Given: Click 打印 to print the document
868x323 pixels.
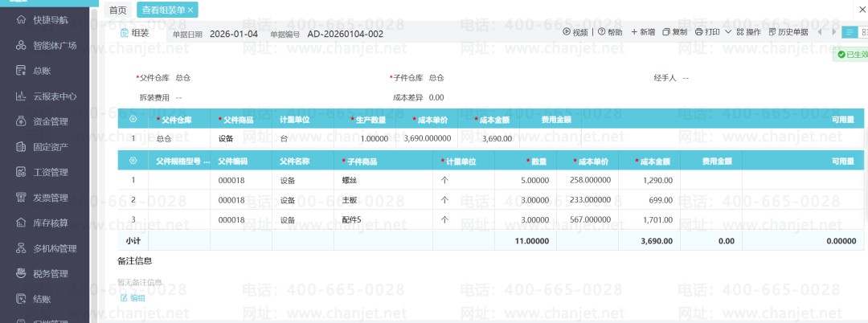Looking at the screenshot, I should pos(707,33).
